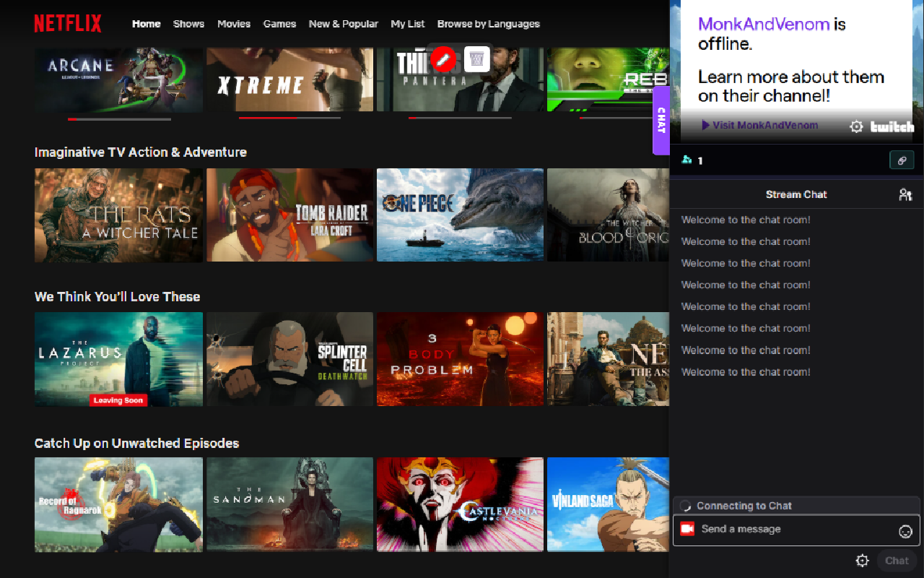Click the We Think You'll Love These heading
Image resolution: width=924 pixels, height=578 pixels.
pyautogui.click(x=118, y=296)
